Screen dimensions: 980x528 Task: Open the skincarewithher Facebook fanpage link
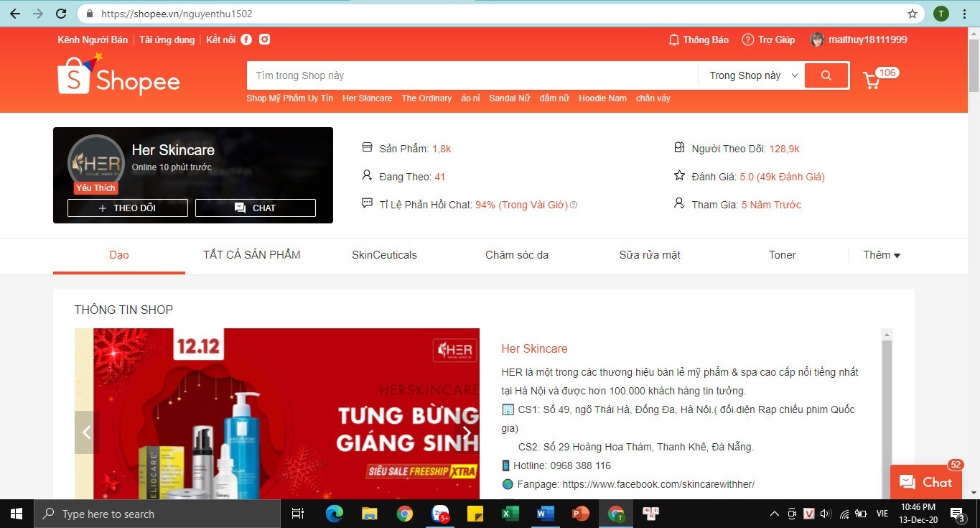(x=658, y=484)
